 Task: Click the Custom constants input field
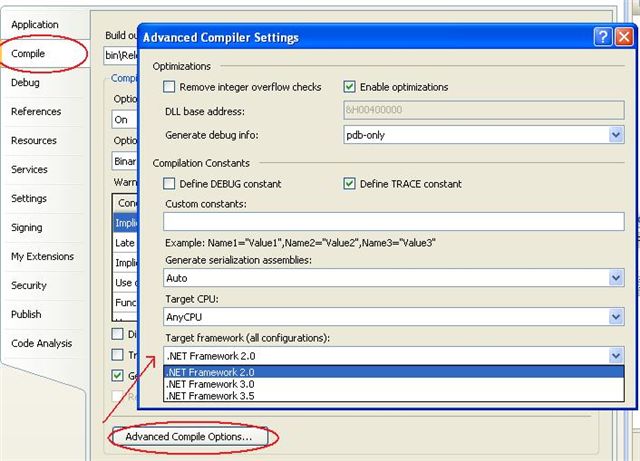394,221
